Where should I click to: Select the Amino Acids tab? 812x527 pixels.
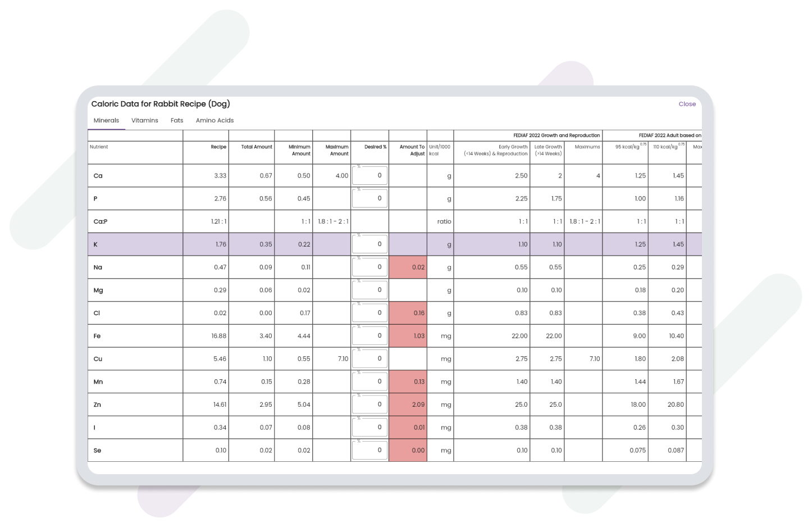(215, 120)
